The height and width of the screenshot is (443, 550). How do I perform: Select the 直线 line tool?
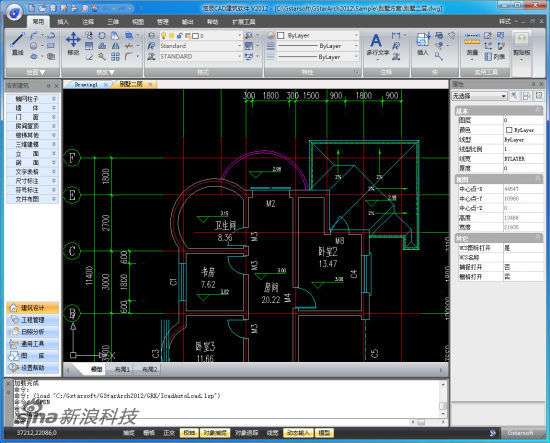pyautogui.click(x=17, y=44)
